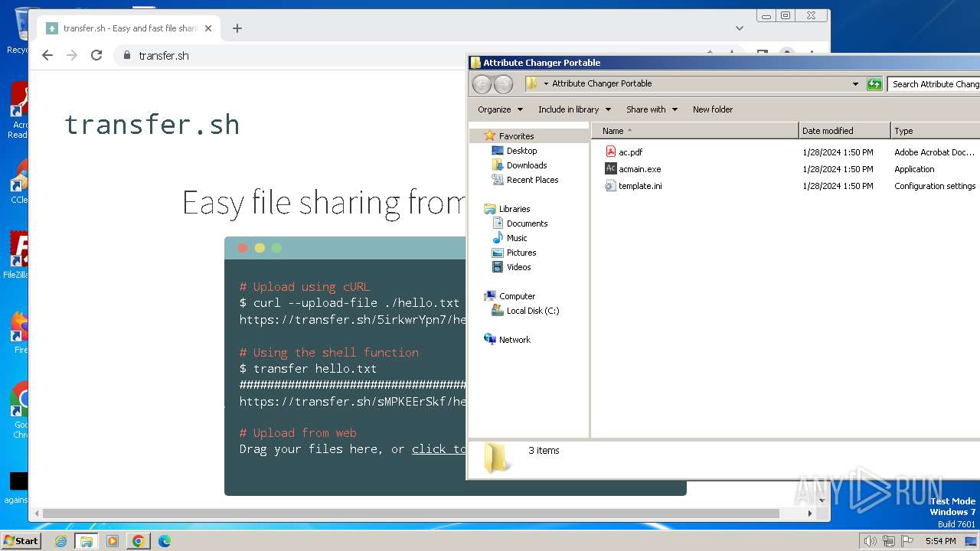Click the site lock icon in Chrome
Screen dimensions: 980x551
tap(127, 55)
